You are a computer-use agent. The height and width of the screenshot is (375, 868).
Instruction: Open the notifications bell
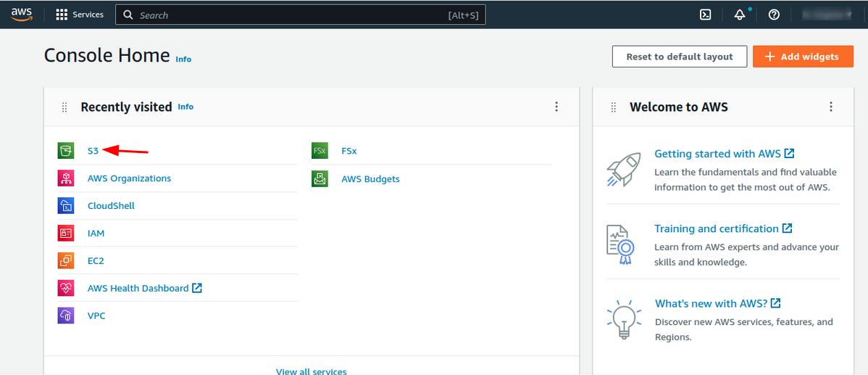point(740,15)
